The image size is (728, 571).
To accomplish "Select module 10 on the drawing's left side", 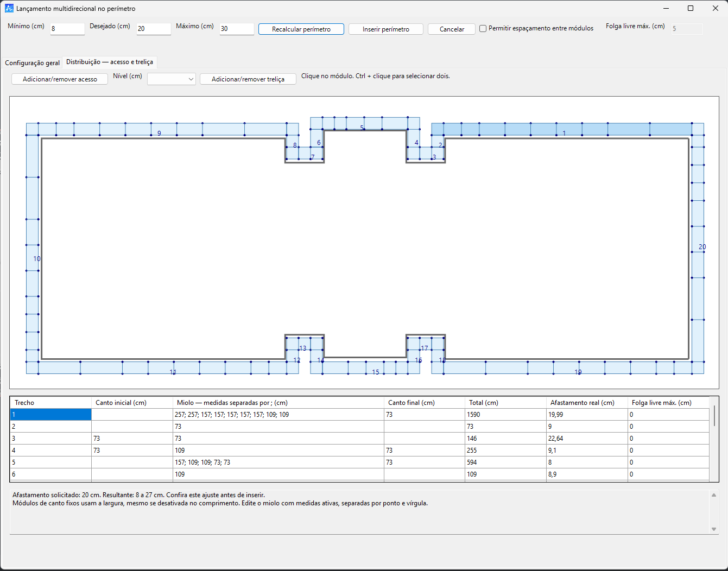I will [33, 249].
